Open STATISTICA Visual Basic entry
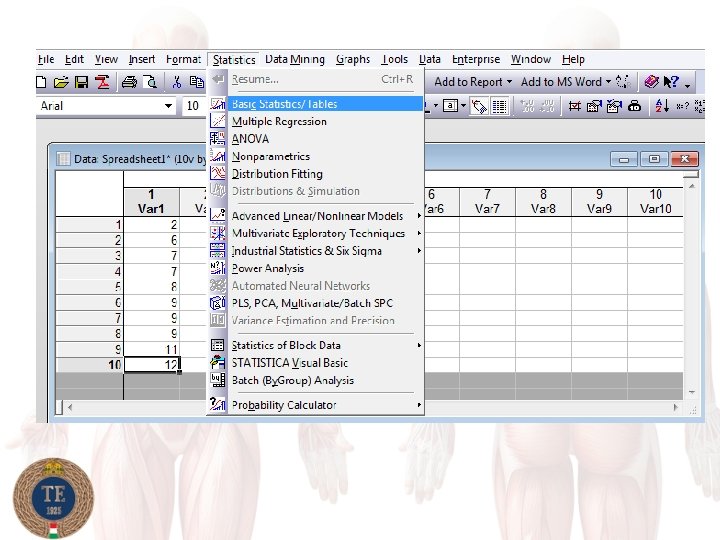 tap(315, 363)
